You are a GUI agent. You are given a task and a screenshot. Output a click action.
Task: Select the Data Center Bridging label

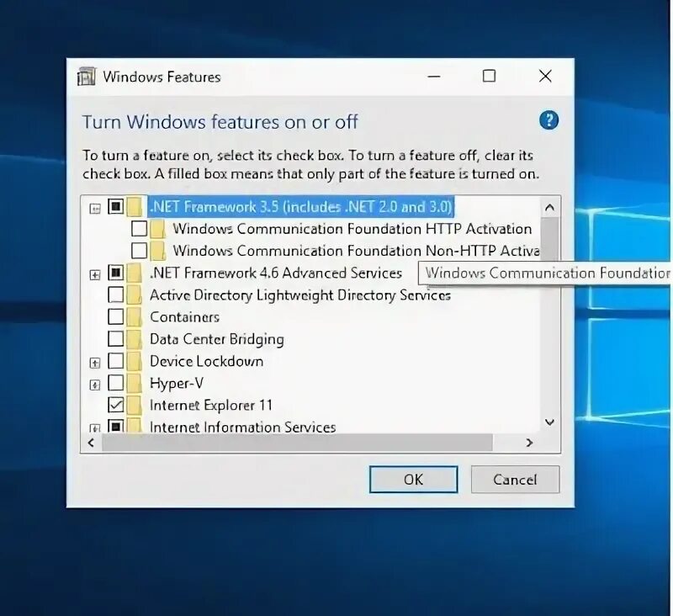[217, 339]
